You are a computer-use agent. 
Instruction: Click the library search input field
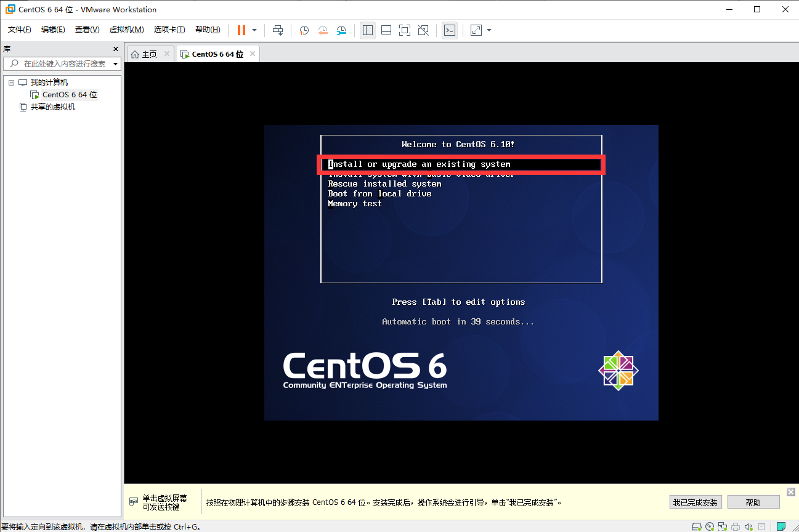point(62,63)
